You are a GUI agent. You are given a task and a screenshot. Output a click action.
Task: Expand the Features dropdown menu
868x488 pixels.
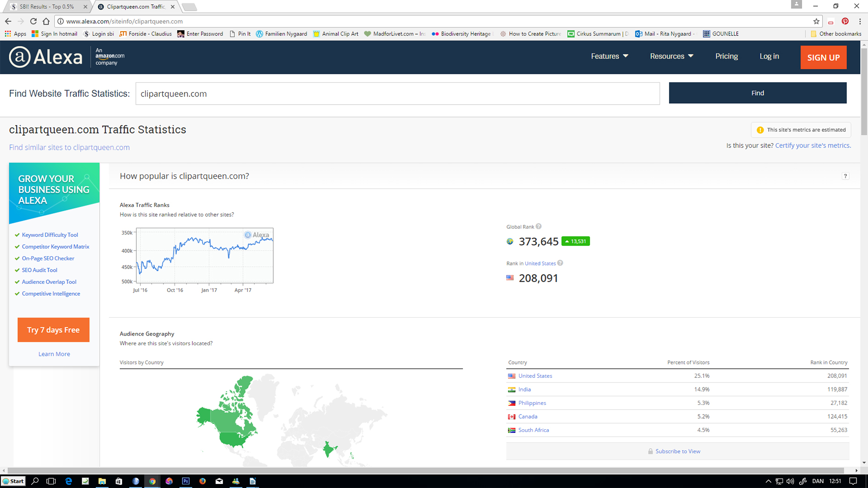pos(609,56)
